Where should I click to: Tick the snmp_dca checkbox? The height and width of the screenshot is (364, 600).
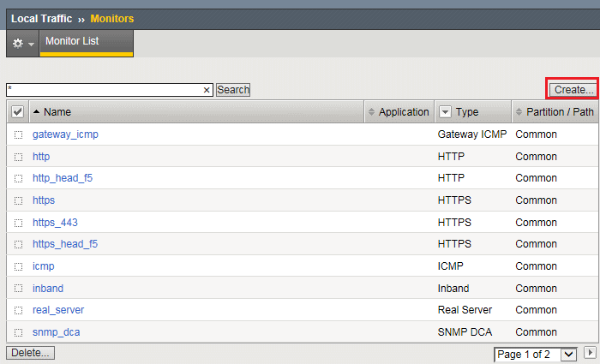(18, 332)
